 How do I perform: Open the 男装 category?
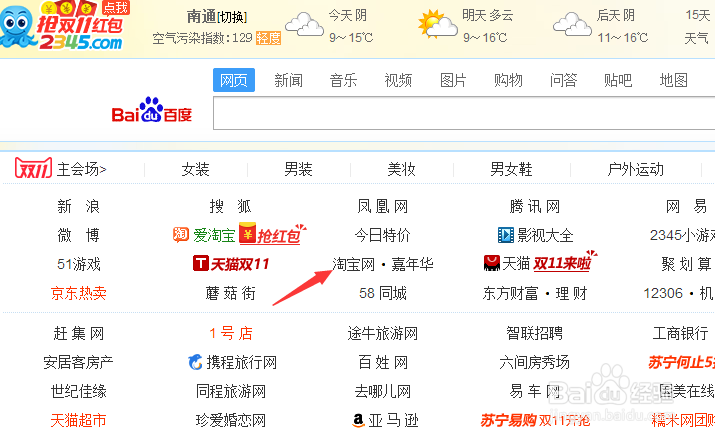pyautogui.click(x=298, y=169)
